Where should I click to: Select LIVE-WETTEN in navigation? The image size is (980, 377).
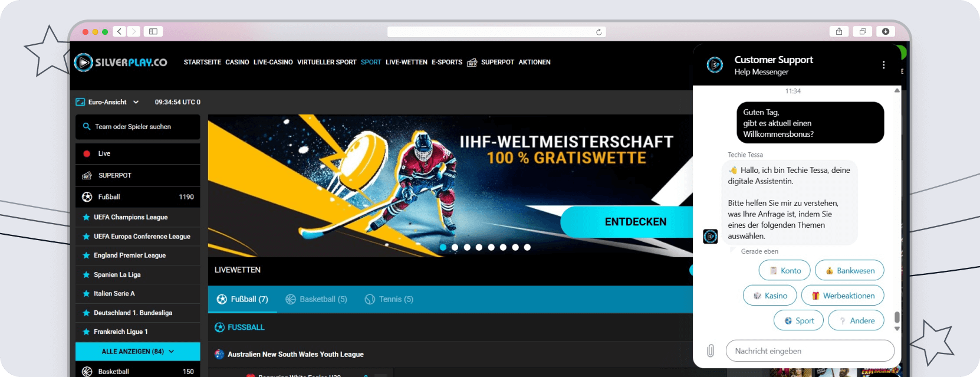[x=406, y=62]
